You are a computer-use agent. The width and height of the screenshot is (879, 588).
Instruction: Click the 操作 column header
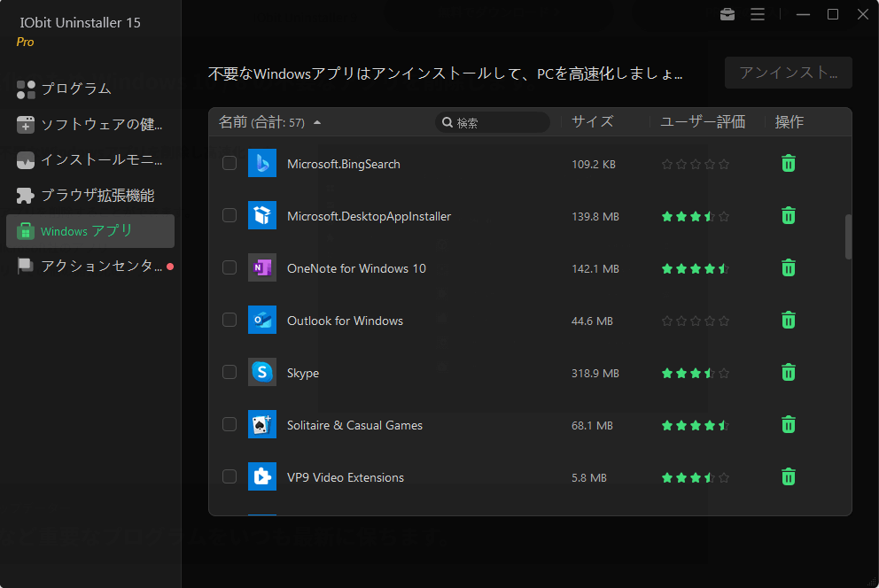click(790, 122)
